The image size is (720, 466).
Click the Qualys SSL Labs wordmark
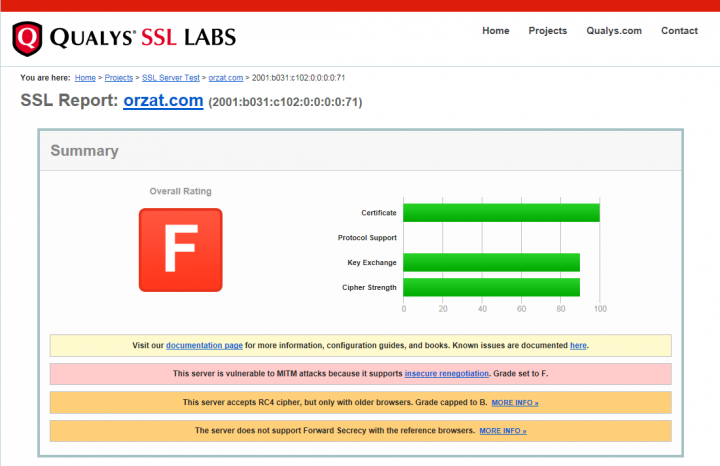[143, 38]
